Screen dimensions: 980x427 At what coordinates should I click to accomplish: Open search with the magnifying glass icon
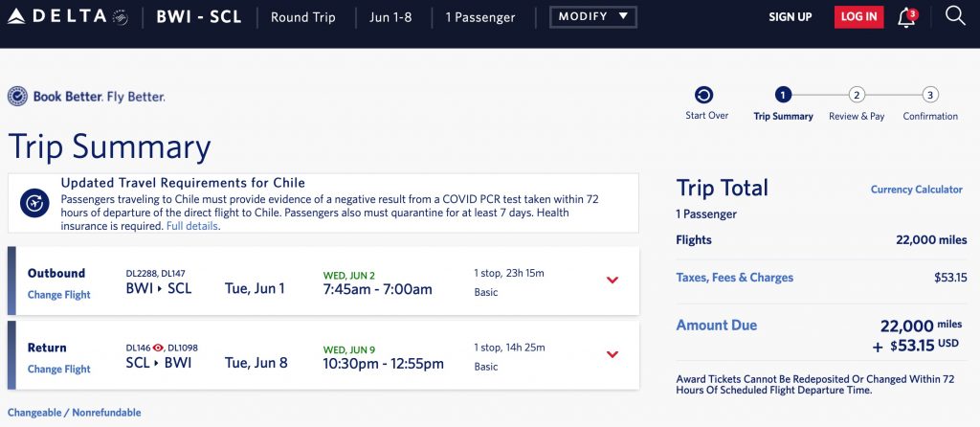click(x=954, y=16)
